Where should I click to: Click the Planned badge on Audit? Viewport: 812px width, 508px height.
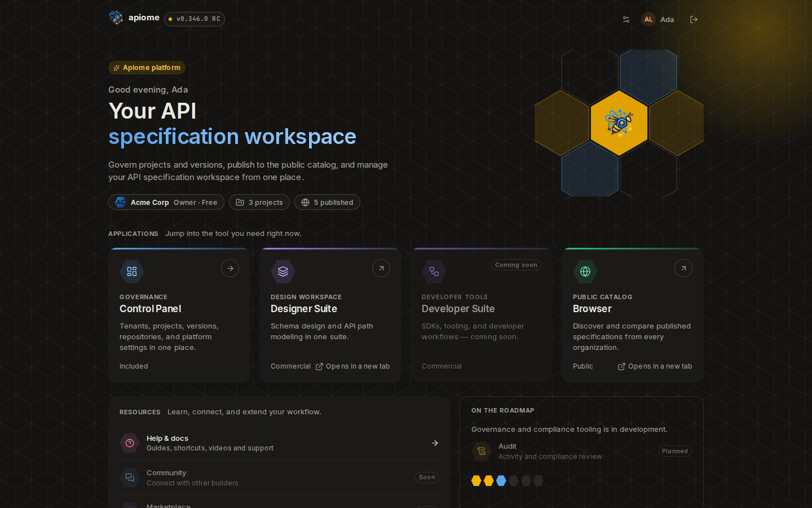(x=675, y=451)
